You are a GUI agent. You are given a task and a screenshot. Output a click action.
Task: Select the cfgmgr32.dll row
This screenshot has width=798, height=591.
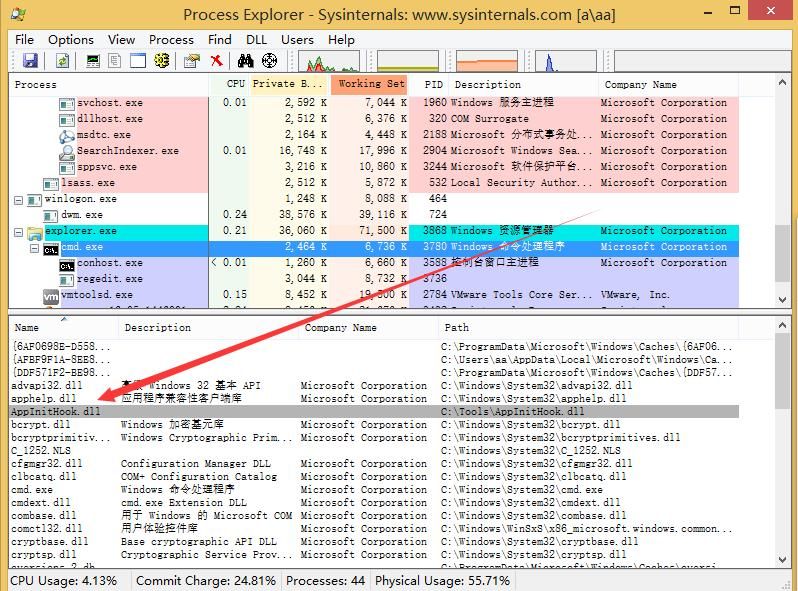374,464
